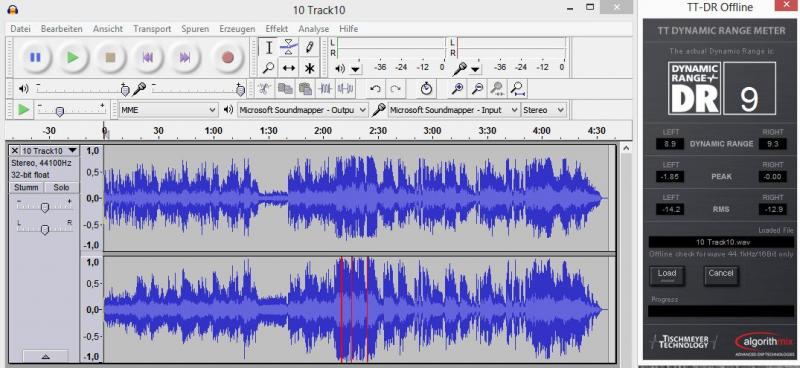This screenshot has width=800, height=368.
Task: Select the Envelope tool
Action: pyautogui.click(x=289, y=47)
